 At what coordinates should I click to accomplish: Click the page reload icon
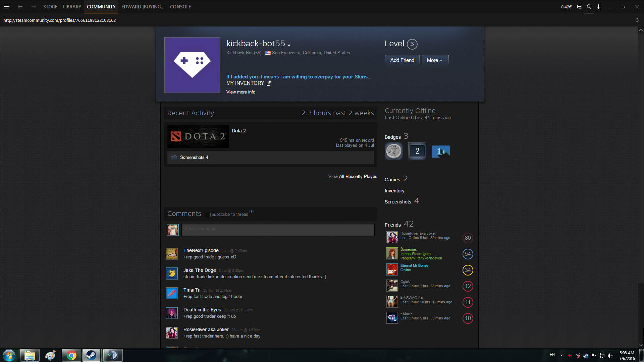[x=637, y=20]
